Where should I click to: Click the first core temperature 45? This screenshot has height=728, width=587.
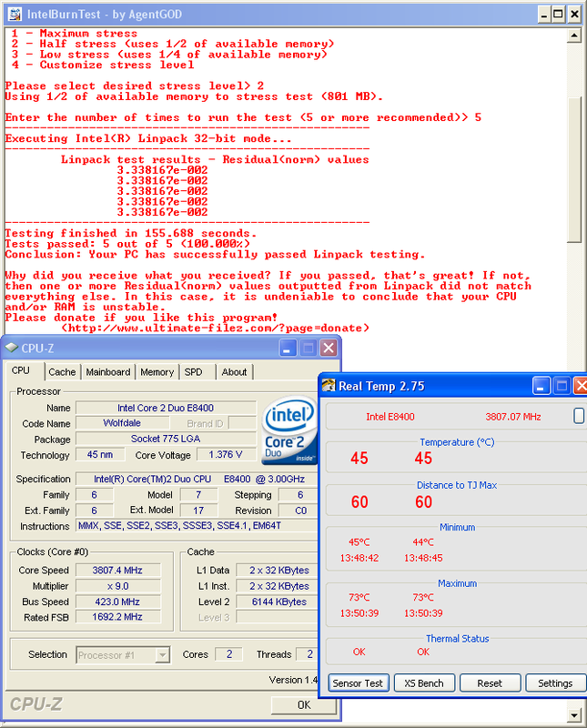tap(359, 459)
